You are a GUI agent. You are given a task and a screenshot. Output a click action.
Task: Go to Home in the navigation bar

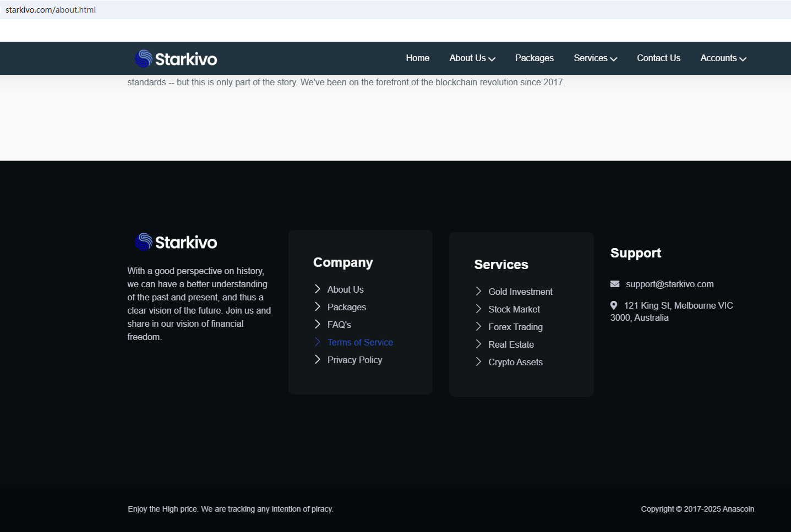[x=417, y=58]
